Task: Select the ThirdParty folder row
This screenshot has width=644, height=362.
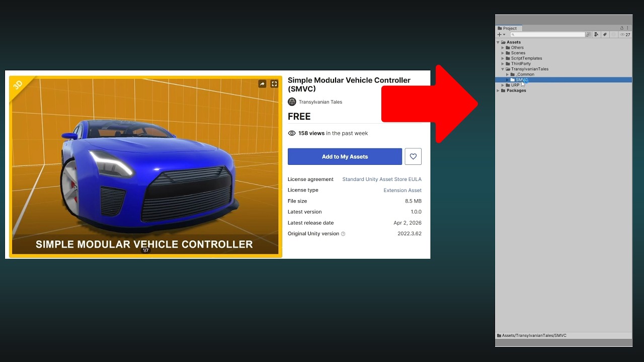Action: coord(564,64)
